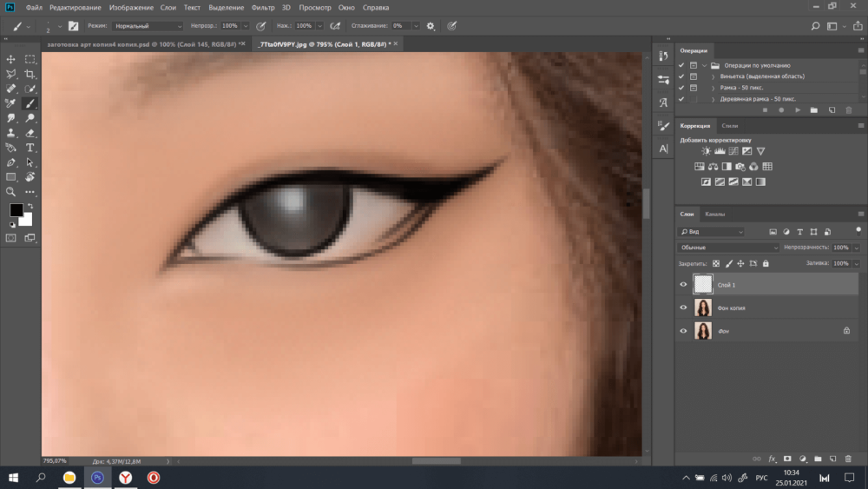The height and width of the screenshot is (489, 868).
Task: Click the foreground color swatch
Action: coord(16,210)
